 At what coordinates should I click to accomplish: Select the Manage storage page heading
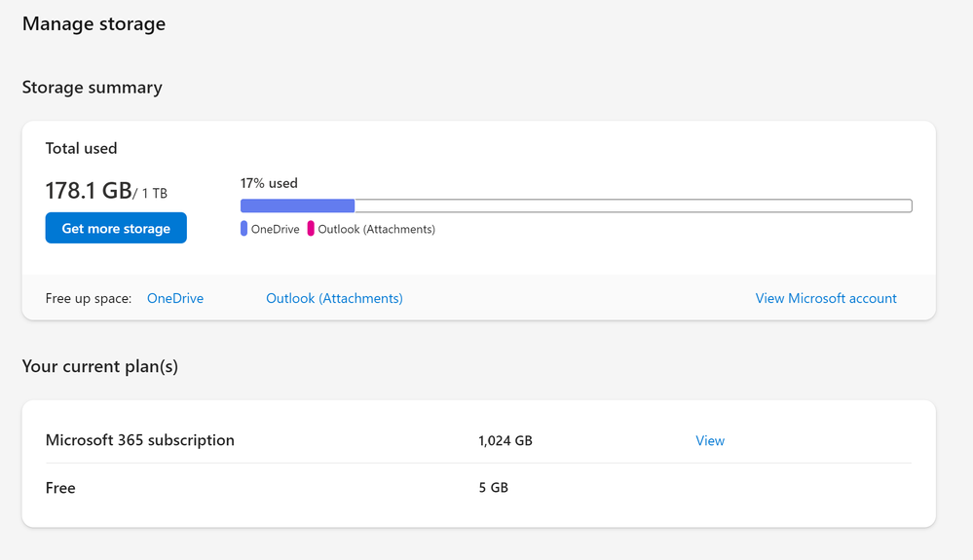[x=94, y=23]
